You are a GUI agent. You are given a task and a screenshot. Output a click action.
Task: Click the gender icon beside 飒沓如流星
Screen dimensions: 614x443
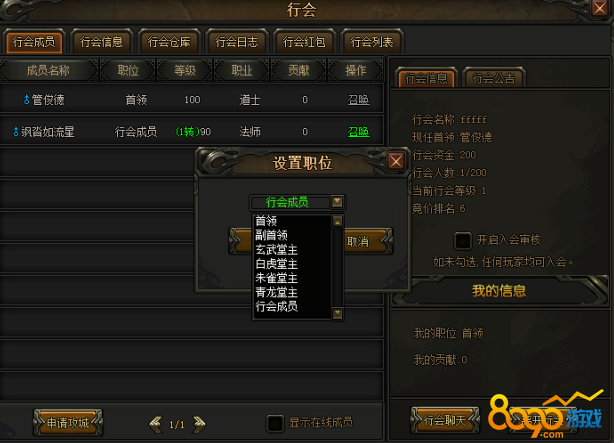[x=16, y=132]
